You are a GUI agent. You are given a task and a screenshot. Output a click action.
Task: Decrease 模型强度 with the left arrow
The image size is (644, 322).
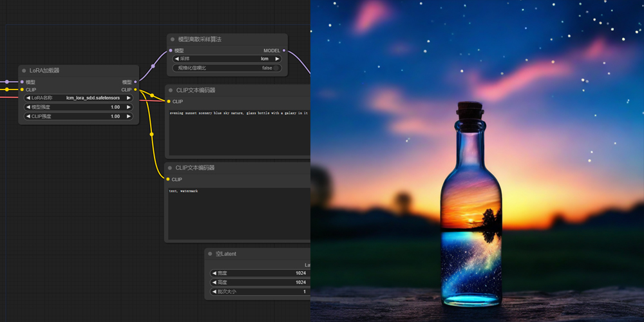tap(28, 107)
